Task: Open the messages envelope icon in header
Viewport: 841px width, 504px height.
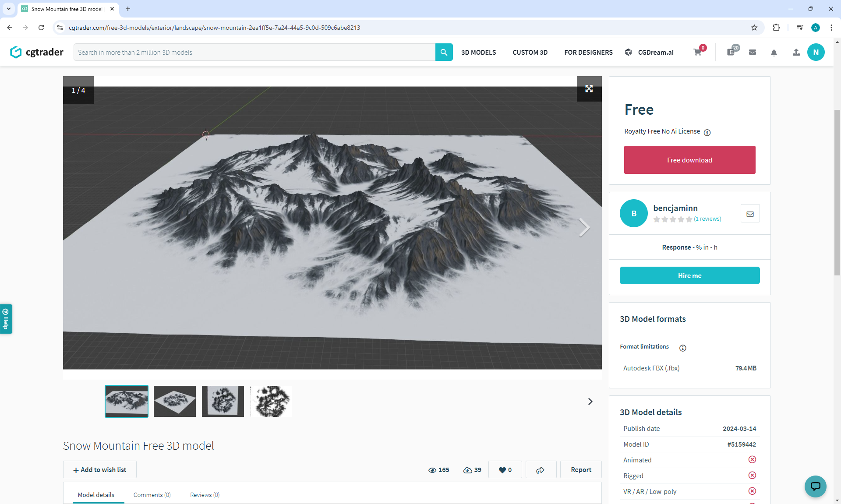Action: pyautogui.click(x=753, y=53)
